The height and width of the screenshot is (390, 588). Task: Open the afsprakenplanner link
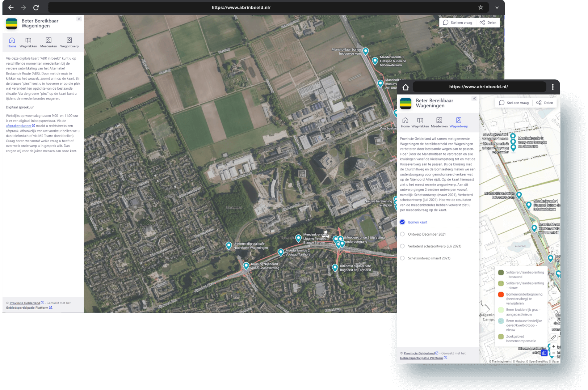(x=19, y=126)
